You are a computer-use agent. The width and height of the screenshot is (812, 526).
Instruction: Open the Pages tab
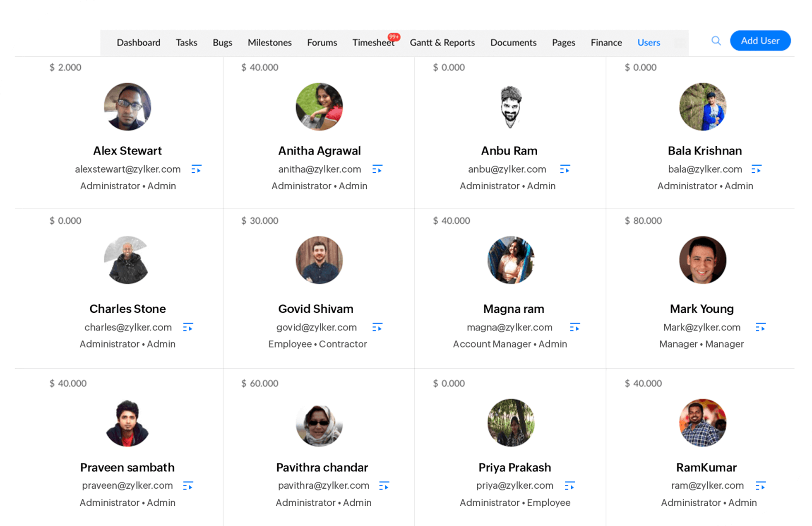pos(563,42)
